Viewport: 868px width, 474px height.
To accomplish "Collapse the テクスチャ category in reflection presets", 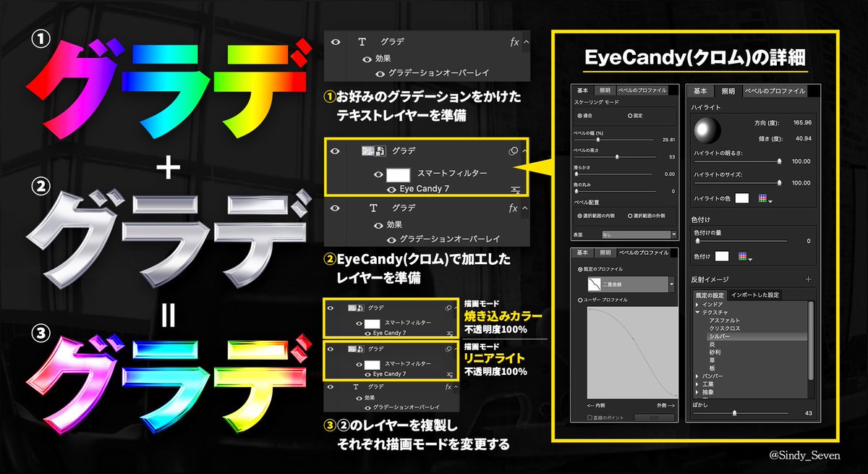I will pyautogui.click(x=698, y=311).
